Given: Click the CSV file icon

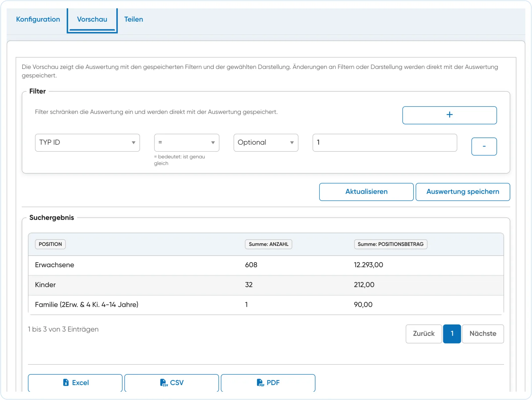Looking at the screenshot, I should (x=164, y=383).
